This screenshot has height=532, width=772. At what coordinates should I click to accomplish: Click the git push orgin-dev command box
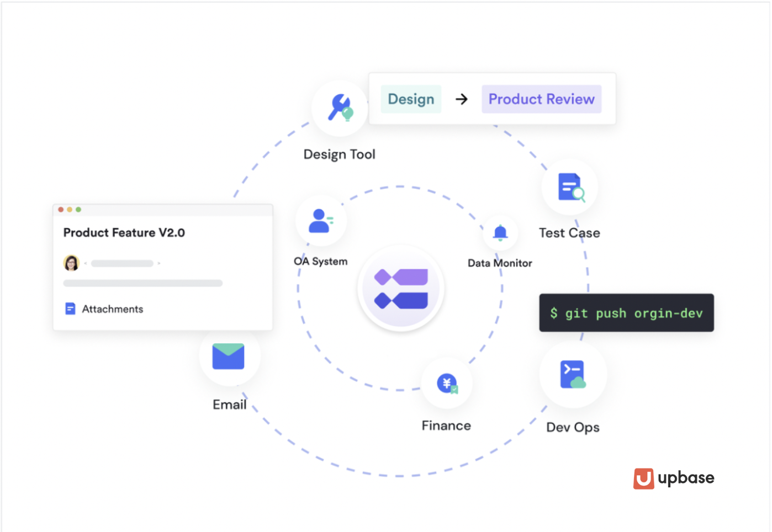tap(627, 313)
